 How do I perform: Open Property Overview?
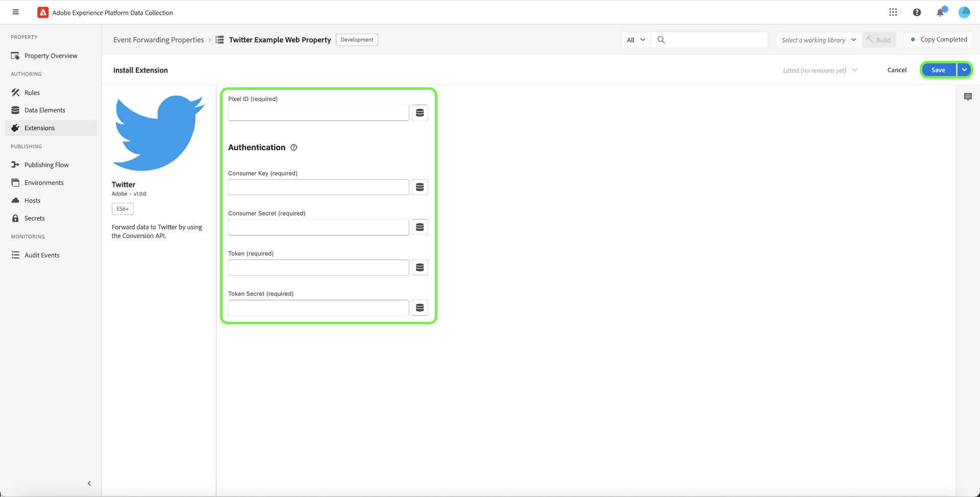pyautogui.click(x=51, y=56)
